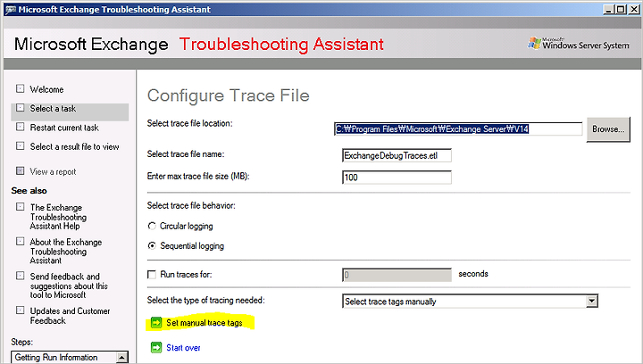Open View a report
Viewport: 643px width, 364px height.
tap(53, 171)
